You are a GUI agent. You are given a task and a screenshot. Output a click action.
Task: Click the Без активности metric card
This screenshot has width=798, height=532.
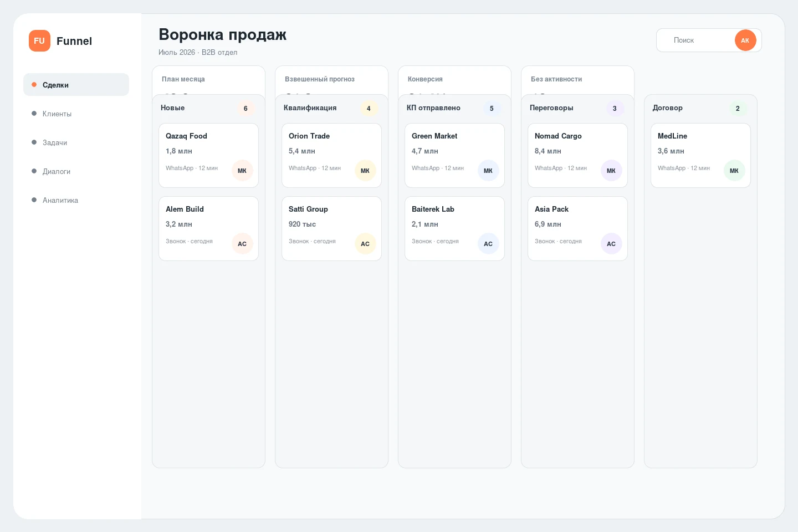tap(577, 80)
